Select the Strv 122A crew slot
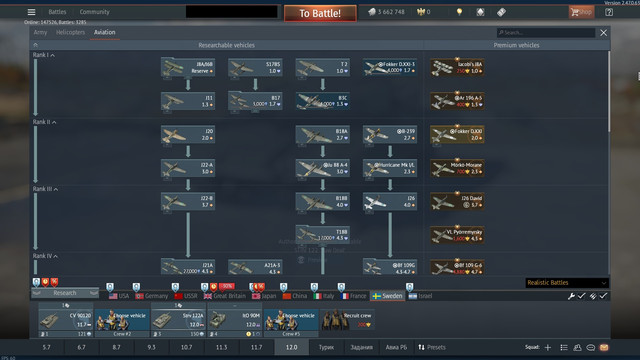640x360 pixels. coord(178,320)
